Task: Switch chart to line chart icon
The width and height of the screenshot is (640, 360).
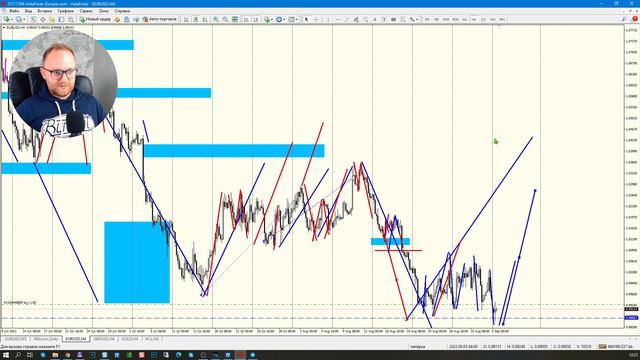Action: click(x=205, y=19)
